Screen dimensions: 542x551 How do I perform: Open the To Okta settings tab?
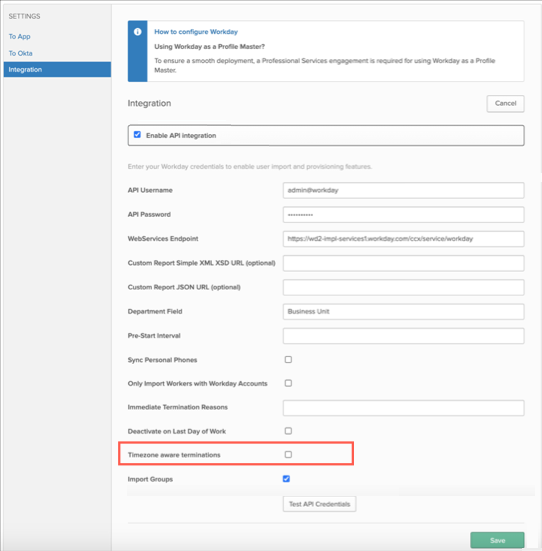pos(20,53)
